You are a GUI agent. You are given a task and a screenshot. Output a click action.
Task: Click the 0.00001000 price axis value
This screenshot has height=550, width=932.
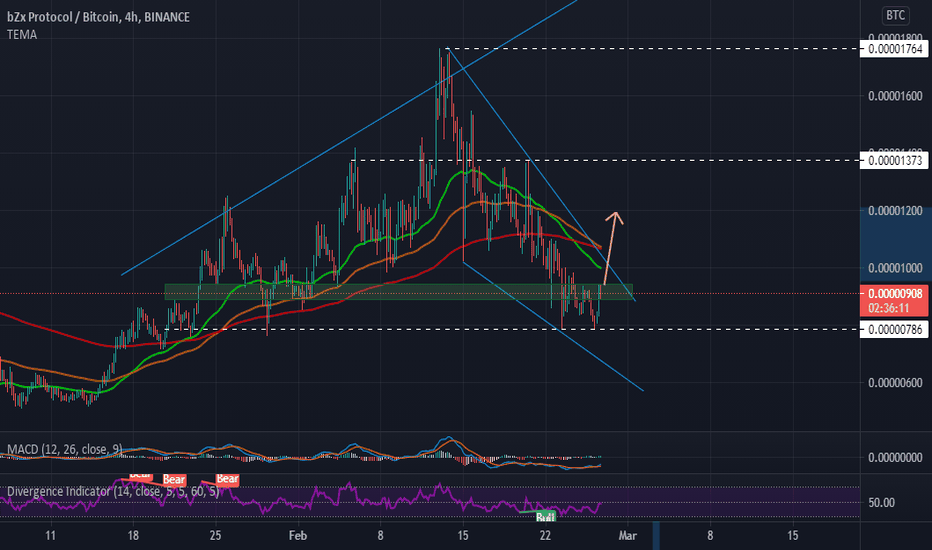pyautogui.click(x=895, y=268)
